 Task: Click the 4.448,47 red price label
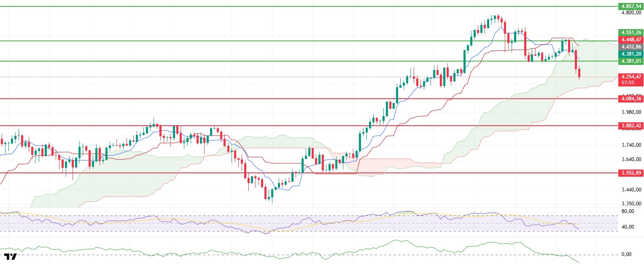click(x=631, y=40)
